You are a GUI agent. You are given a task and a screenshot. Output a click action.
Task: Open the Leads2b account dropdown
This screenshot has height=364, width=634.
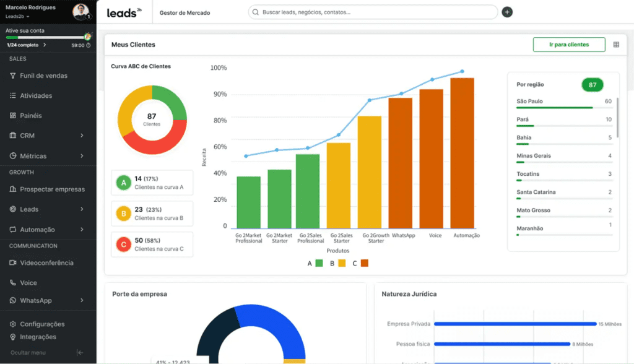[x=17, y=17]
